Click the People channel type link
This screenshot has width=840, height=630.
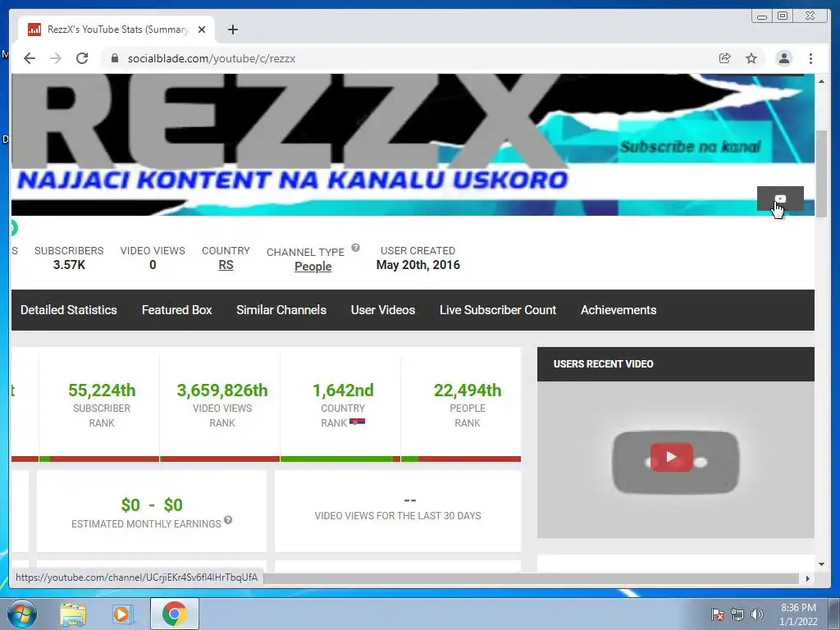[313, 267]
